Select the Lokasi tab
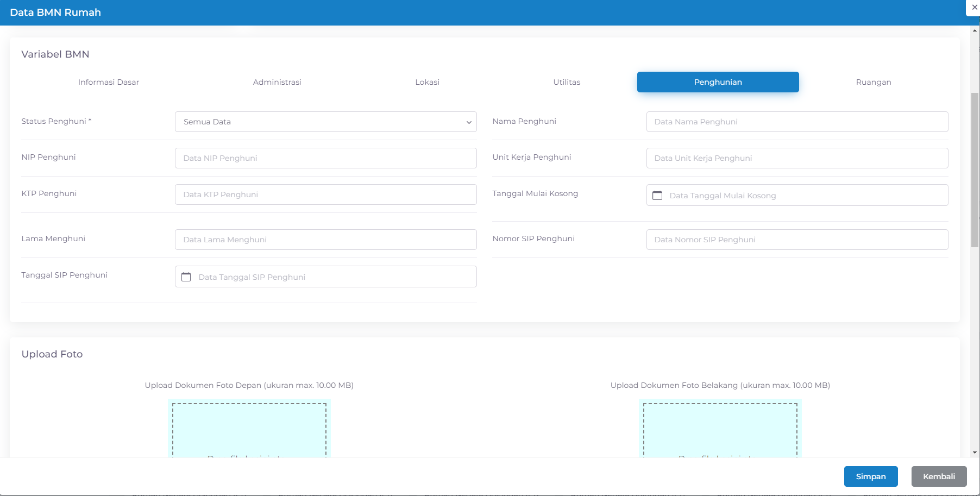 [428, 82]
